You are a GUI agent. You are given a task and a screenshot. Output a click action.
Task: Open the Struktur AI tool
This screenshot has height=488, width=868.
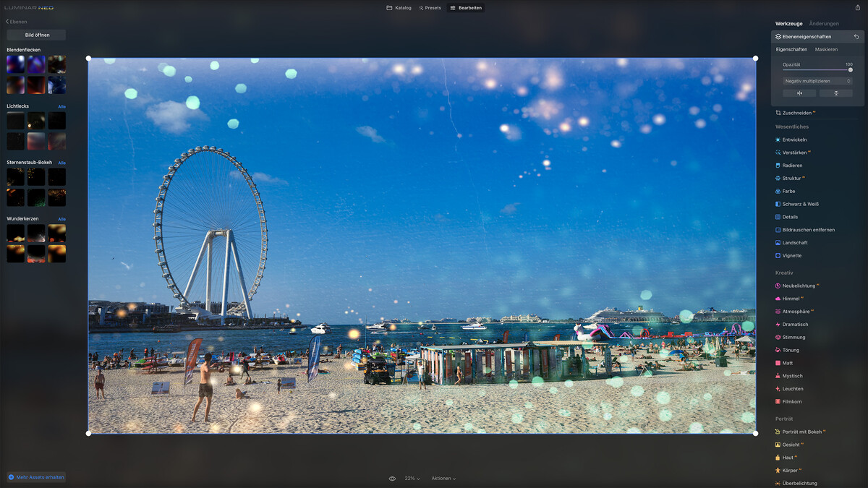(793, 178)
